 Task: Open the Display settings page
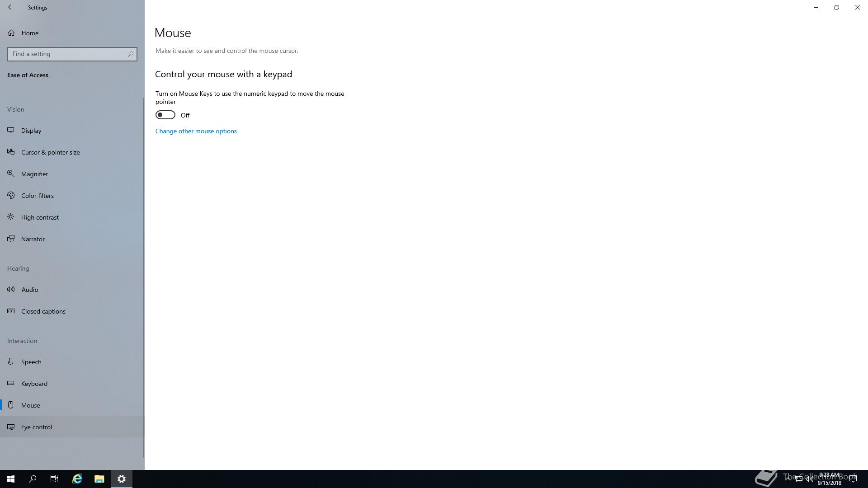point(72,131)
